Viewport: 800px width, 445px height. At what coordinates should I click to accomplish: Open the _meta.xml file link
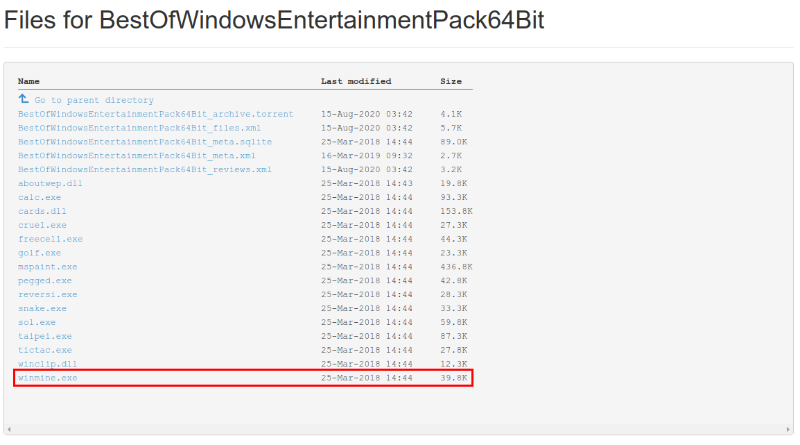pyautogui.click(x=137, y=156)
